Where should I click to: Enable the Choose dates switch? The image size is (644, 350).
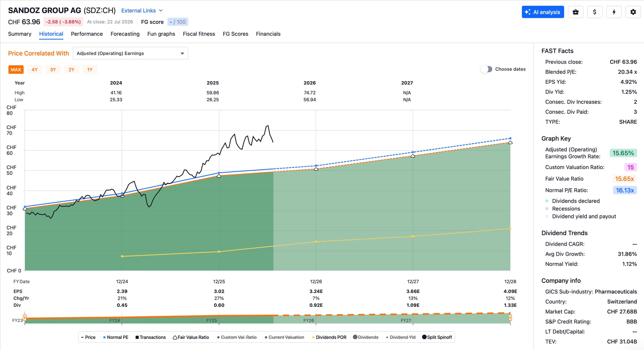pyautogui.click(x=486, y=69)
